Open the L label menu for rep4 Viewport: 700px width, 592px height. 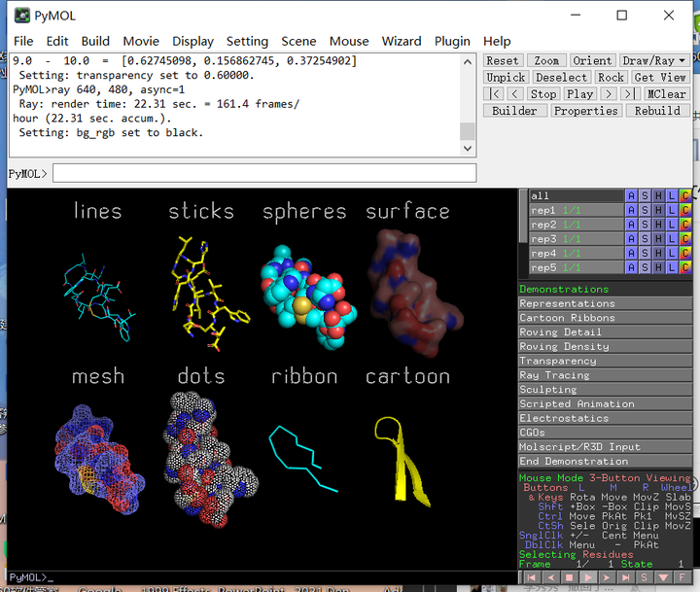672,253
